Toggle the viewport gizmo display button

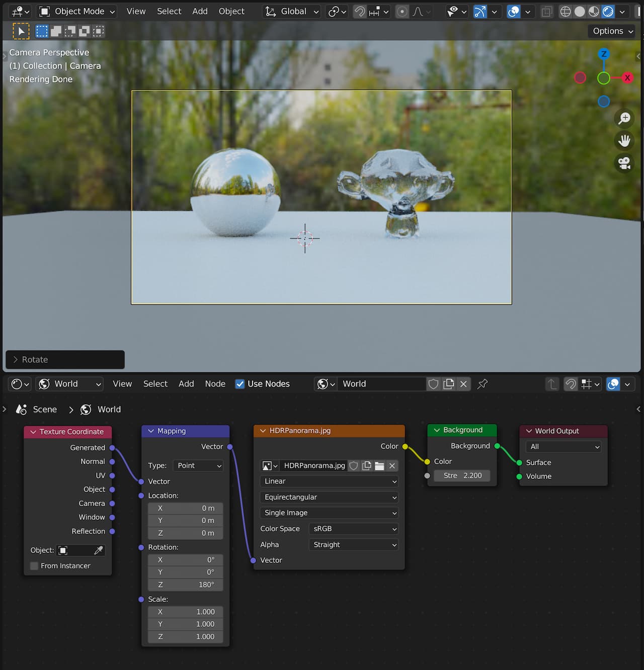[x=480, y=11]
